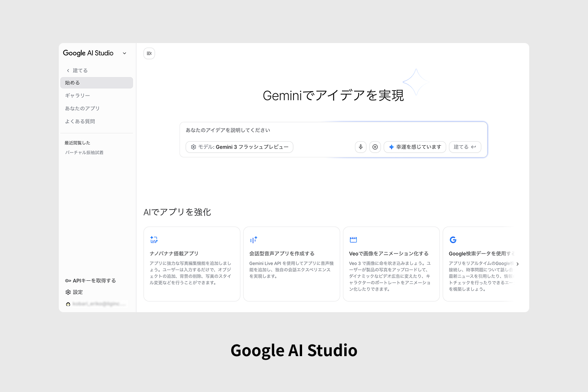The image size is (588, 392).
Task: Click the API key icon beside APIキーを取得する
Action: (67, 280)
